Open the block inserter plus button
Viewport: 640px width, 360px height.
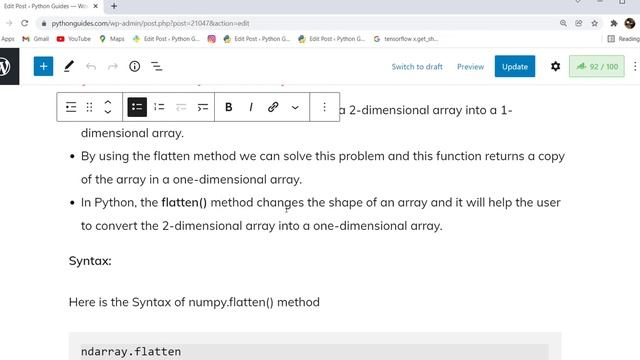click(x=43, y=67)
